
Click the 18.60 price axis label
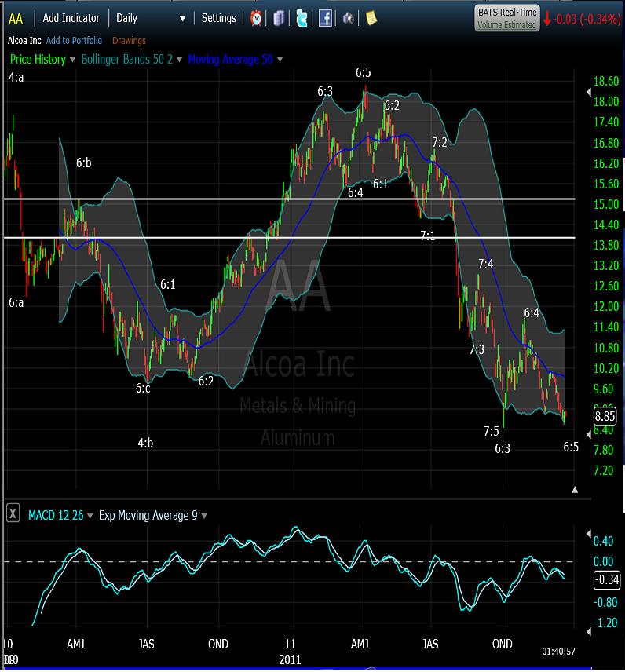point(605,81)
